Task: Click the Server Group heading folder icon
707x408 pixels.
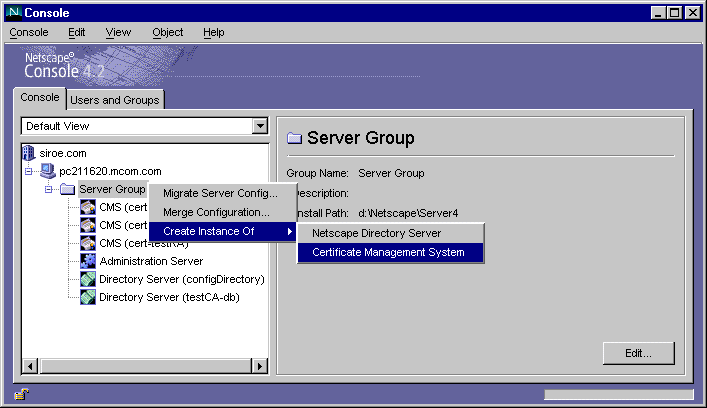Action: 294,138
